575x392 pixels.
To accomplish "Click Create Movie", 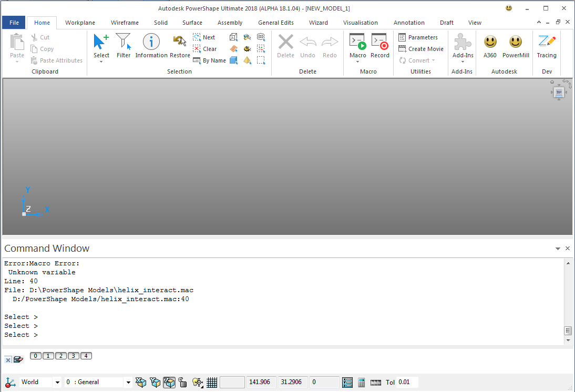I will pos(421,49).
